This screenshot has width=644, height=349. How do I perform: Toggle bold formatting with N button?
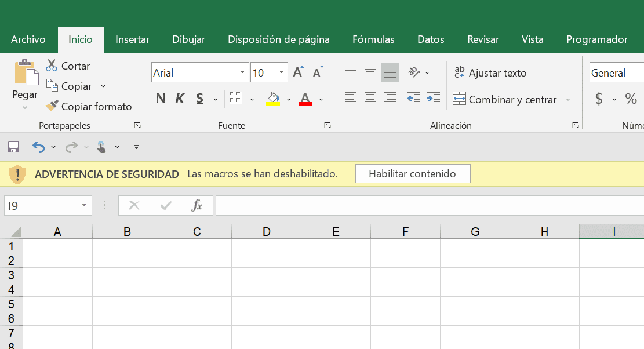pyautogui.click(x=161, y=99)
